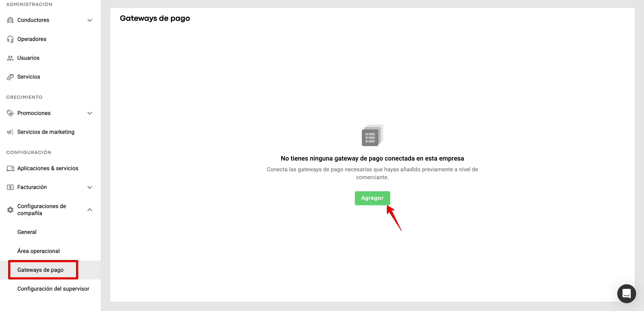
Task: Click the company settings gear icon
Action: coord(10,210)
